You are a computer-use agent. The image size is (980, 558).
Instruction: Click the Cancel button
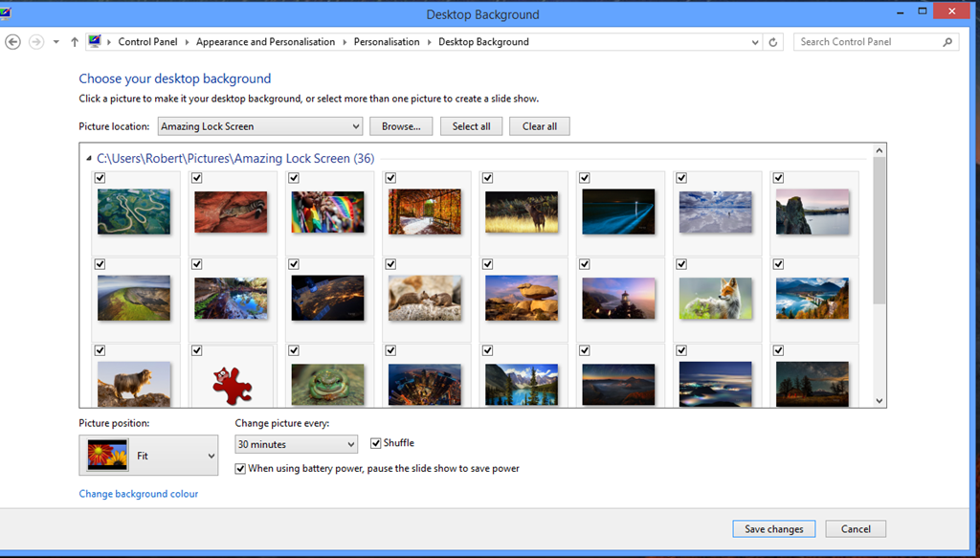[x=856, y=528]
